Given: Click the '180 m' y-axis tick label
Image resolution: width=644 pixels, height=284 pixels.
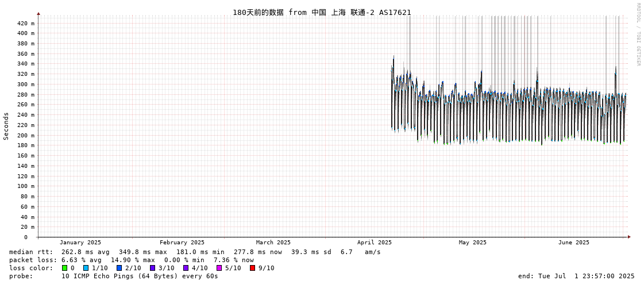Looking at the screenshot, I should (x=26, y=145).
